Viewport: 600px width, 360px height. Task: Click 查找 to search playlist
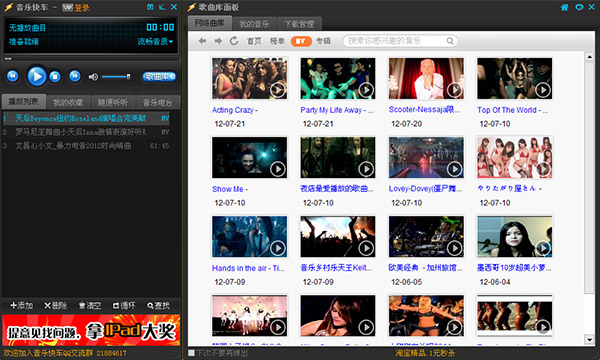pos(158,305)
